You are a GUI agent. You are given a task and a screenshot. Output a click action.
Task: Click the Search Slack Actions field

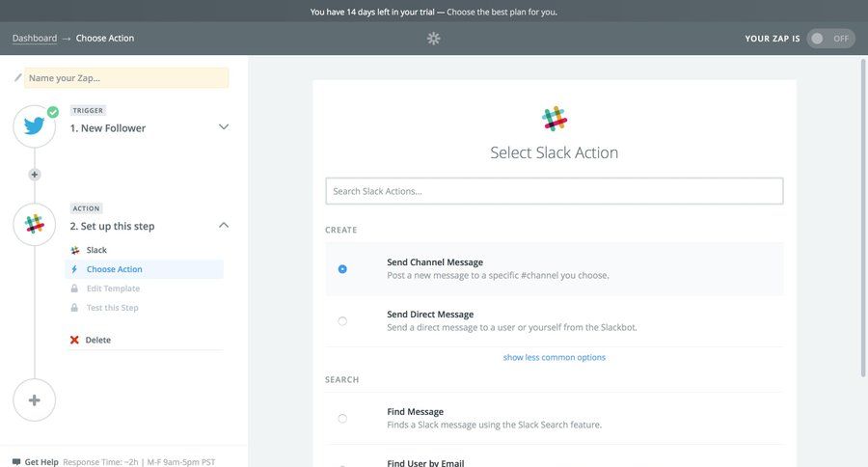pos(555,191)
